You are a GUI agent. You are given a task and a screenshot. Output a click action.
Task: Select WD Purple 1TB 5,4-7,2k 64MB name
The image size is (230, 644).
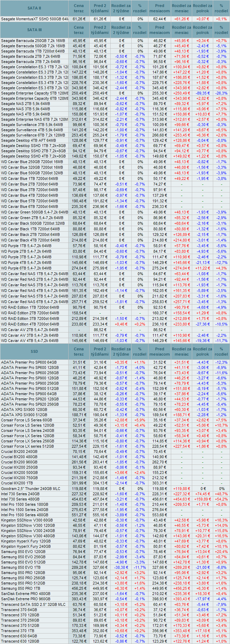[x=26, y=246]
